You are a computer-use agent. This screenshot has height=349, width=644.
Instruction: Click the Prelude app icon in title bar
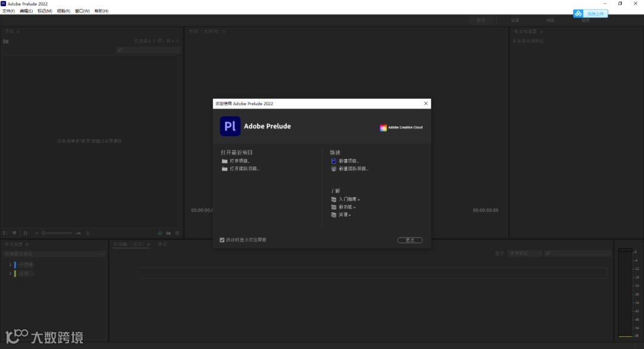(4, 4)
